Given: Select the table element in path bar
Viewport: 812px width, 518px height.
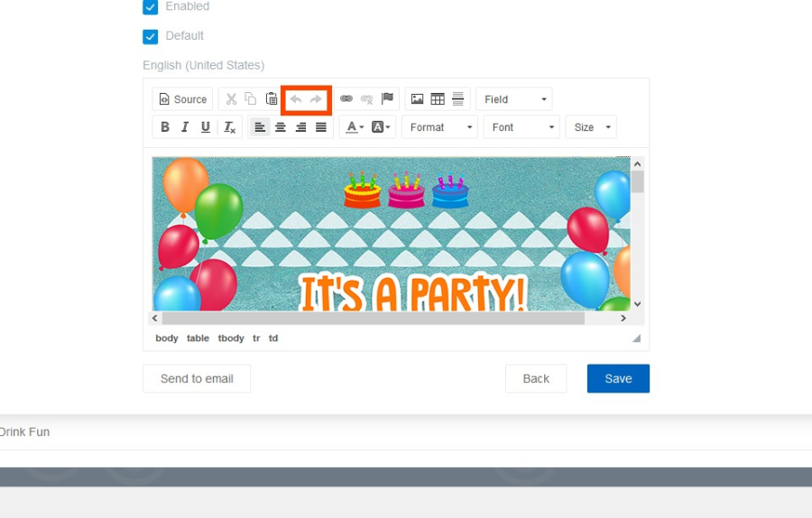Looking at the screenshot, I should pos(198,338).
